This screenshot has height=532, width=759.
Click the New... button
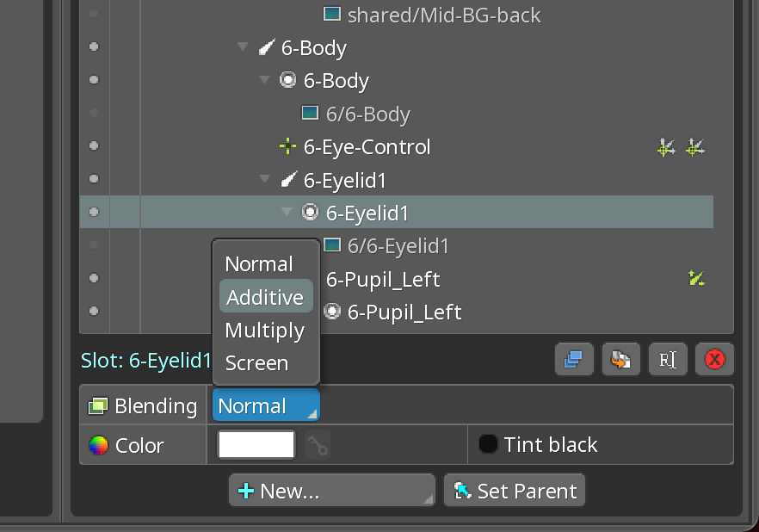[x=331, y=490]
